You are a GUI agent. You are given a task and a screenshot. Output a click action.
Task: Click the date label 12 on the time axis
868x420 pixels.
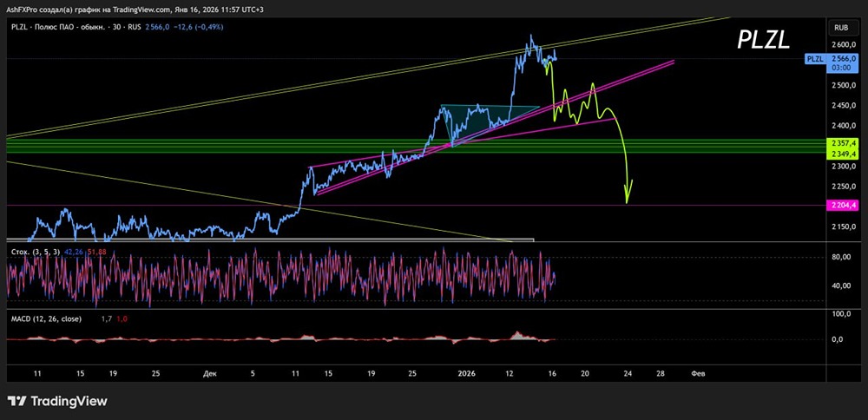point(510,374)
